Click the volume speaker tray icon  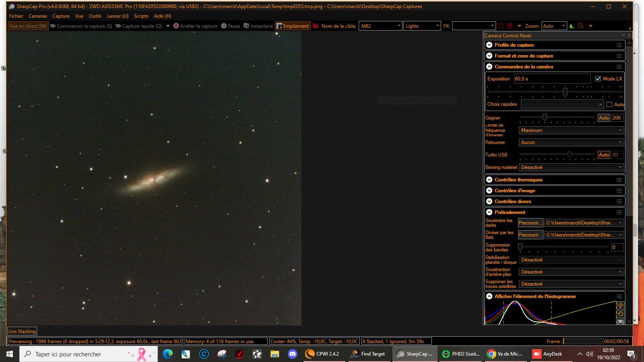click(590, 354)
